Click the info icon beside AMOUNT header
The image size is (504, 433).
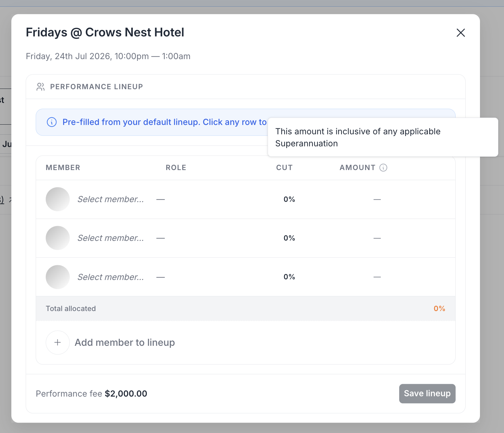(383, 168)
